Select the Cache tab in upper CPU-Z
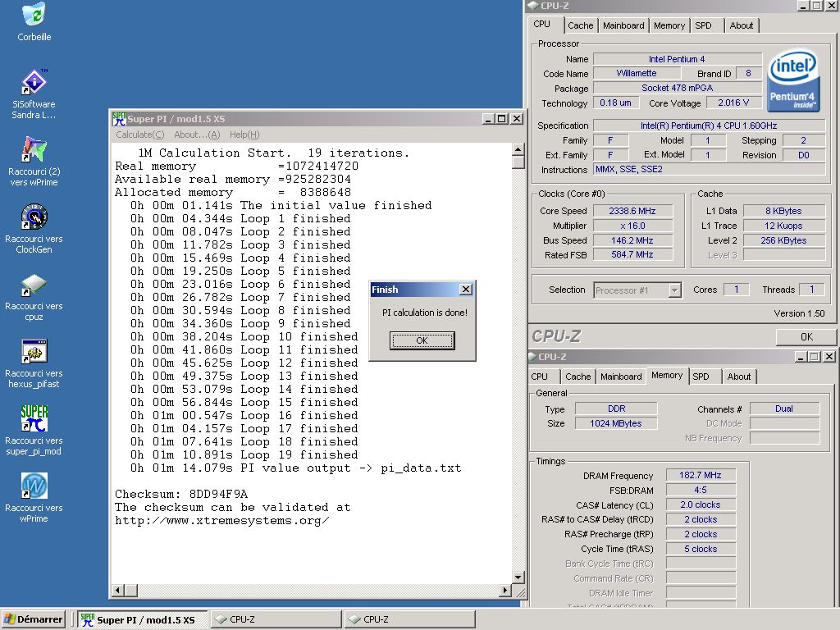 click(580, 25)
